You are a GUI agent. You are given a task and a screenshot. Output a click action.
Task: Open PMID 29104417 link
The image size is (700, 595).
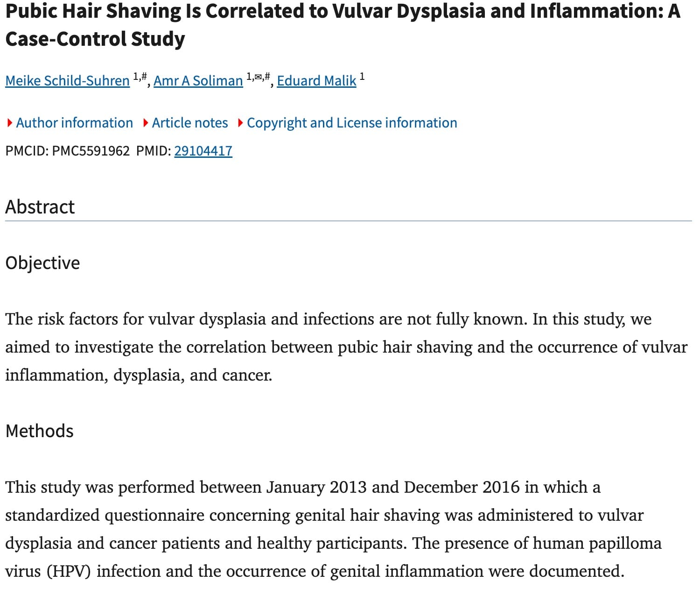(x=203, y=151)
